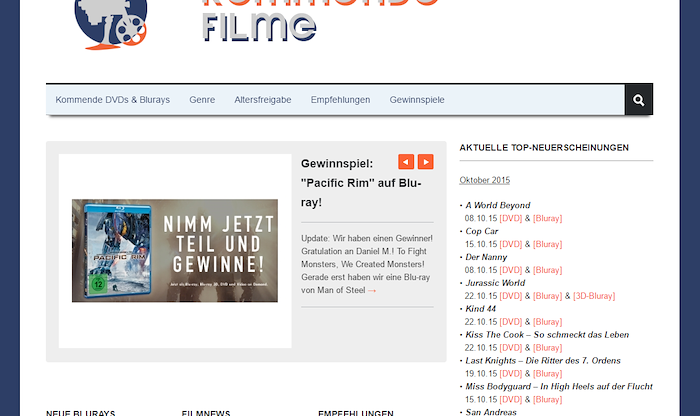700x416 pixels.
Task: Open the Empfehlungen menu item
Action: click(x=341, y=100)
